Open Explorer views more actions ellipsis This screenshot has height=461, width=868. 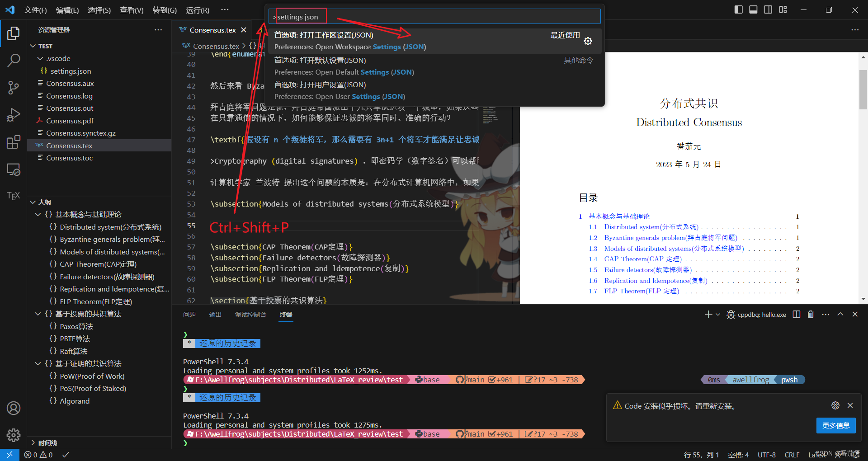coord(158,30)
